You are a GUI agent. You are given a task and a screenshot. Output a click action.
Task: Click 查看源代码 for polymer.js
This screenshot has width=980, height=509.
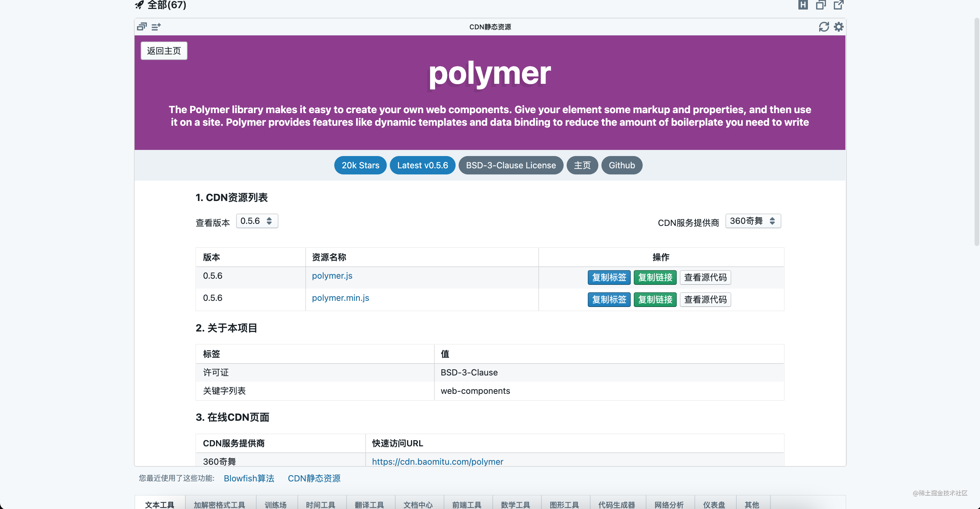click(705, 277)
